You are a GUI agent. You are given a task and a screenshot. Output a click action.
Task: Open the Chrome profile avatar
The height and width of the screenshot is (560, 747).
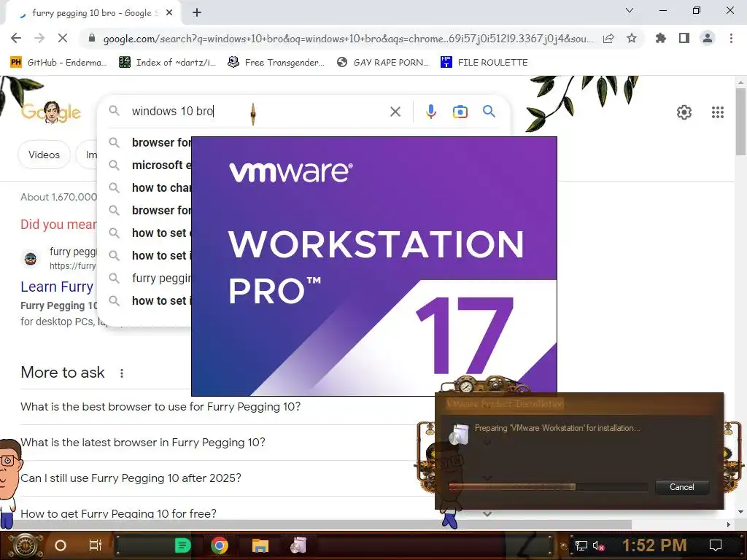tap(708, 38)
